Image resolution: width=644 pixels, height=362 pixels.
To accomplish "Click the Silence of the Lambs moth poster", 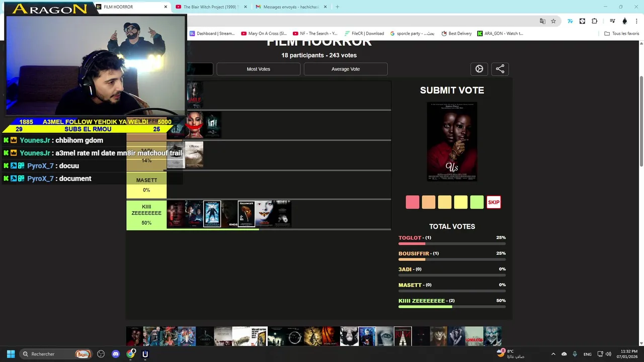I will 265,214.
